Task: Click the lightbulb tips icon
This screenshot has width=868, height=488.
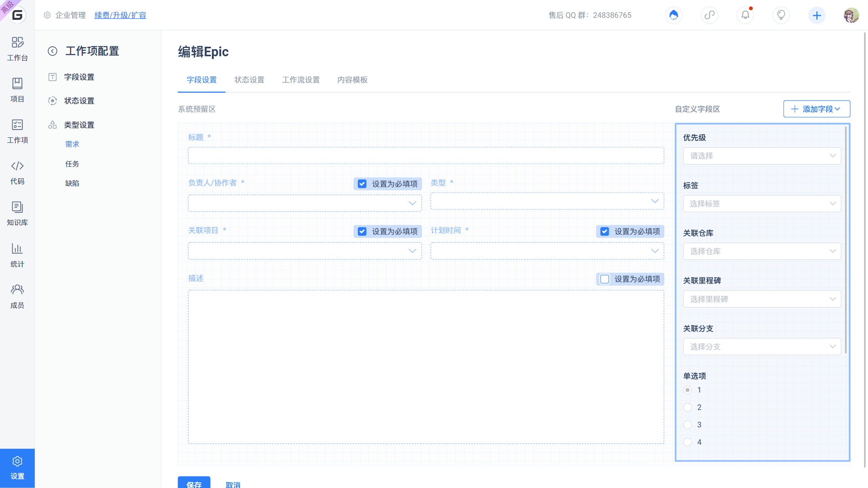Action: [x=781, y=15]
